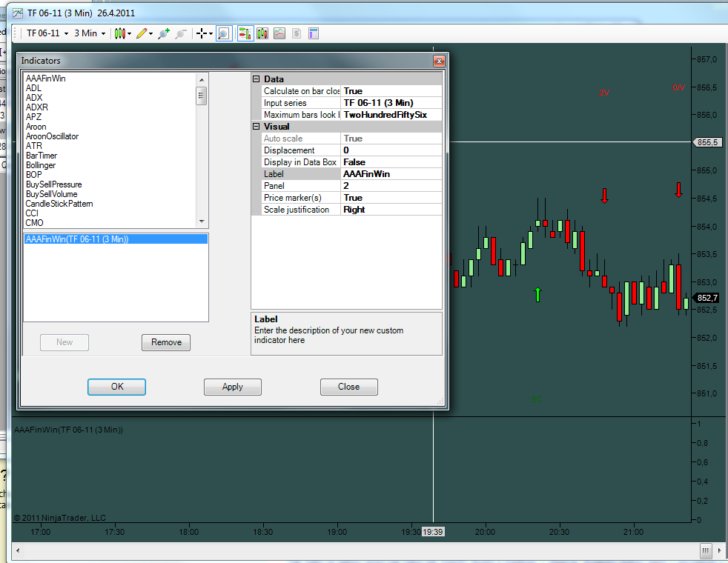Screen dimensions: 728x563
Task: Select ATR in the indicator list
Action: click(34, 146)
